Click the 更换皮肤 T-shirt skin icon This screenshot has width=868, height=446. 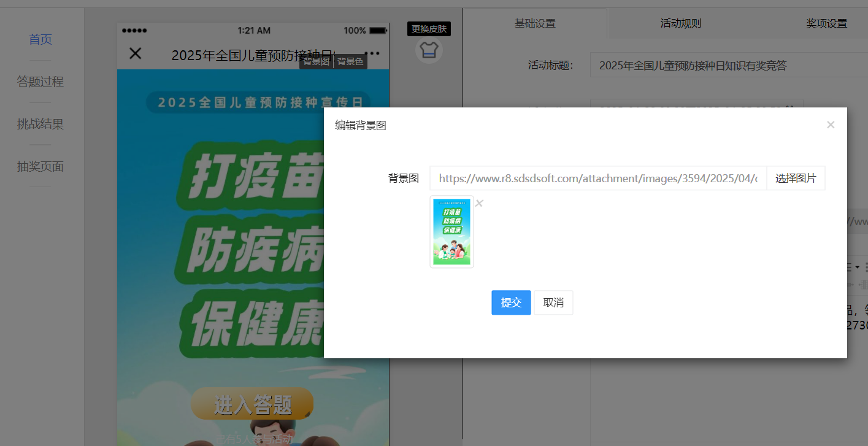coord(428,50)
